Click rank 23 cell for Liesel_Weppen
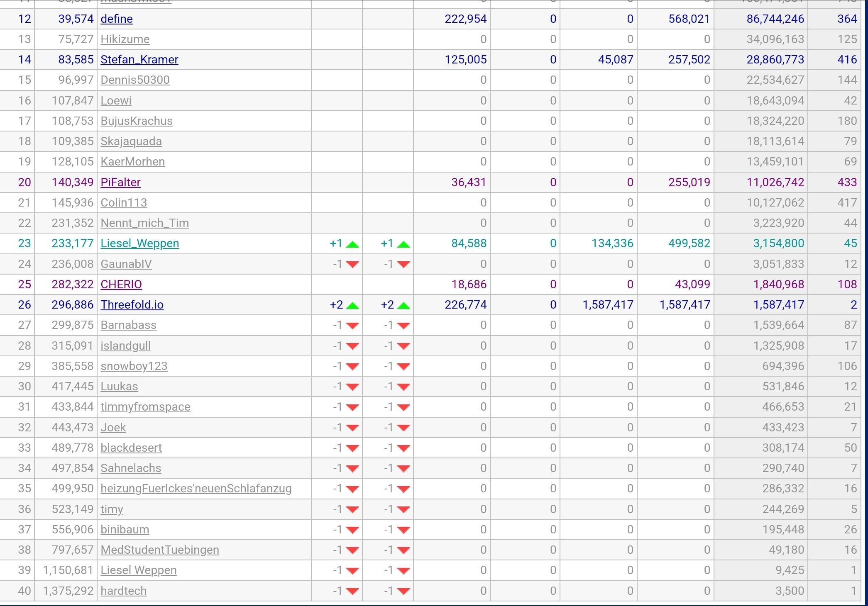This screenshot has width=868, height=606. (24, 243)
